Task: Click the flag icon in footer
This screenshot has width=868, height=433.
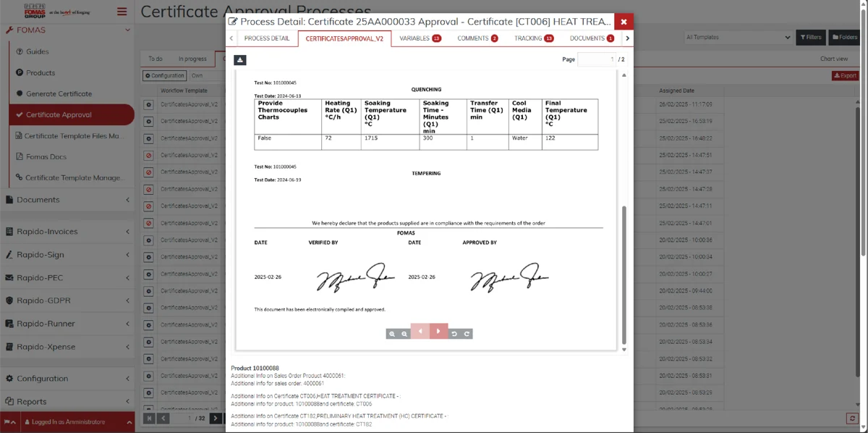Action: 9,421
